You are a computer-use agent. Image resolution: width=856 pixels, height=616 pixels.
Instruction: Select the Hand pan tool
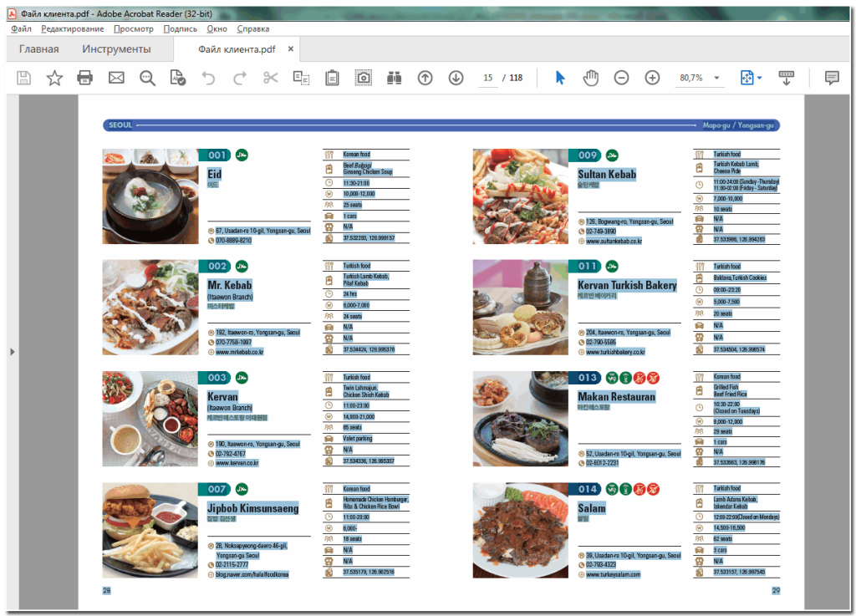(591, 78)
